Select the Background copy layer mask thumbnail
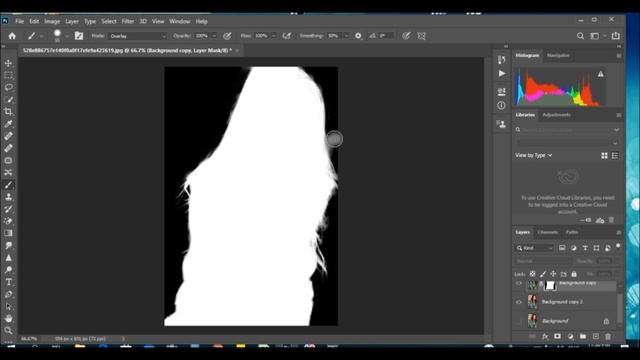Viewport: 640px width, 360px height. pos(551,285)
